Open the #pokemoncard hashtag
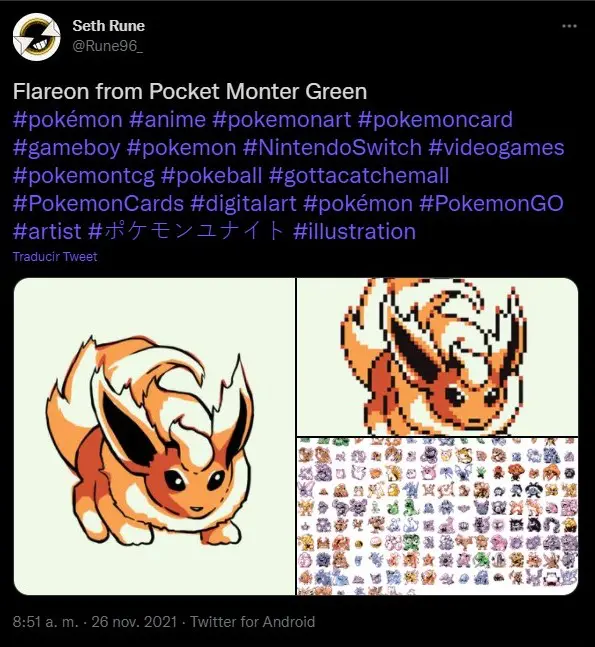Screen dimensions: 595x647 pyautogui.click(x=435, y=120)
